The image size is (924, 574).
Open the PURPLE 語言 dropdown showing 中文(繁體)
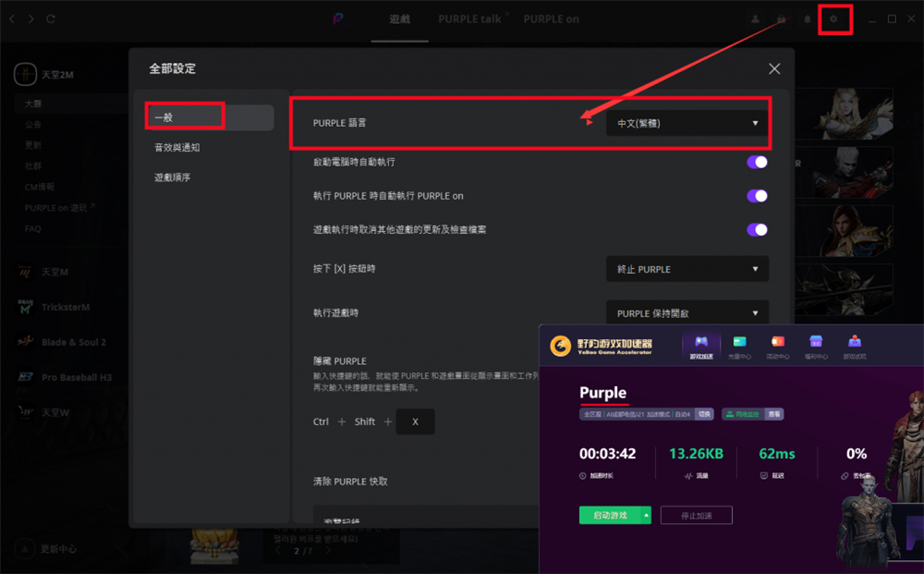pos(687,123)
